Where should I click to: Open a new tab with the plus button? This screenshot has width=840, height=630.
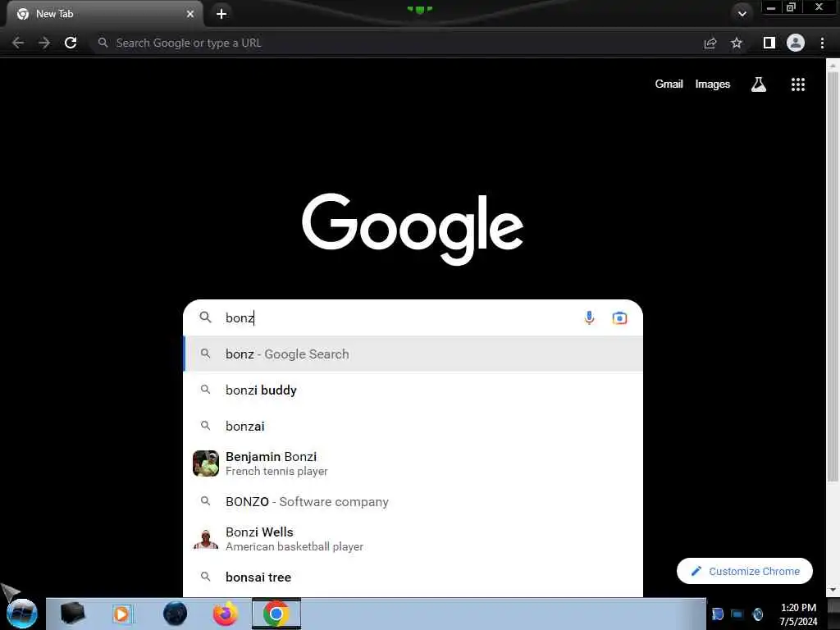[221, 14]
